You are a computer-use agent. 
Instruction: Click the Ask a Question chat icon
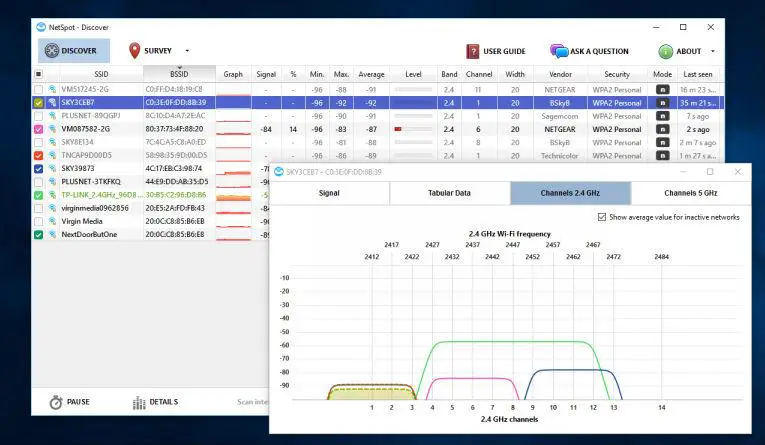click(x=559, y=51)
